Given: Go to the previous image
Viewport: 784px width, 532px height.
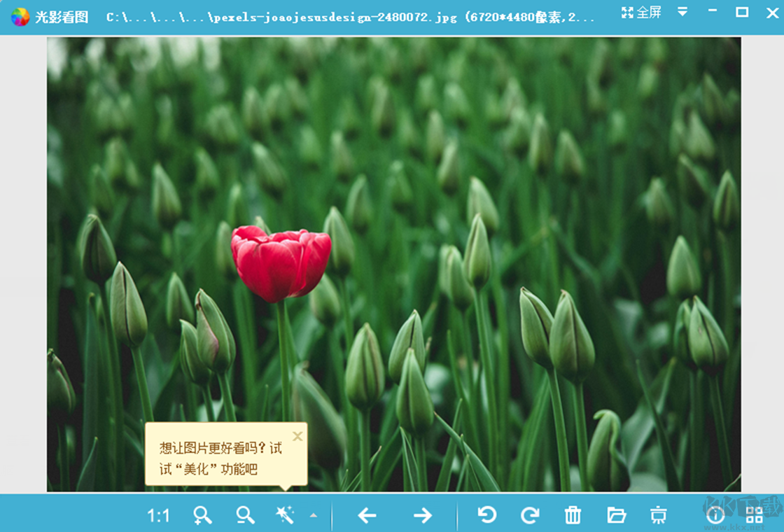Looking at the screenshot, I should click(x=367, y=515).
